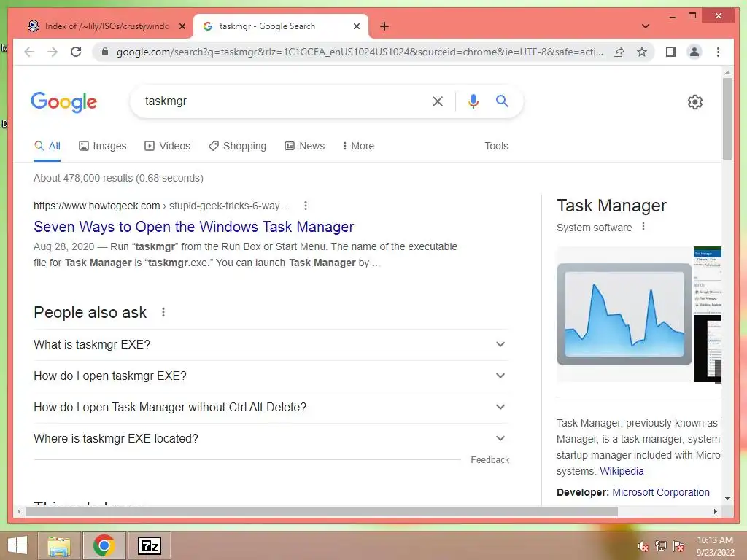
Task: Open Seven Ways to Open Task Manager link
Action: [x=193, y=227]
